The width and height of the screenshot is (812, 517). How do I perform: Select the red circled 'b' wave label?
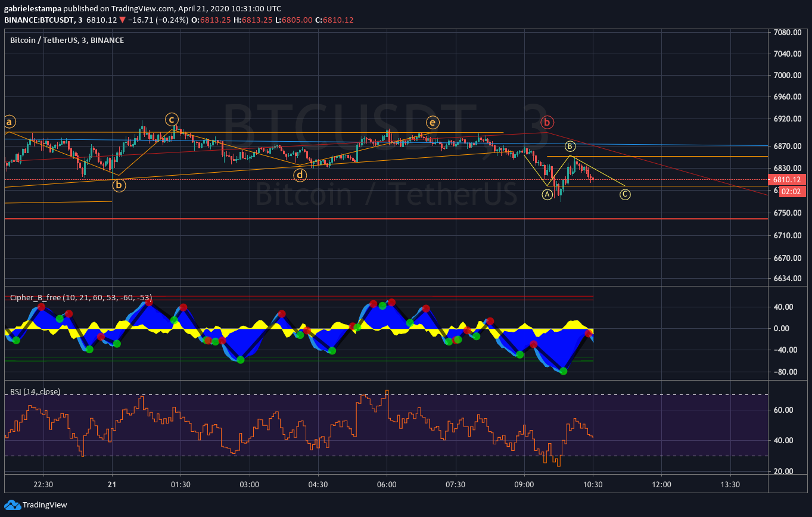547,123
